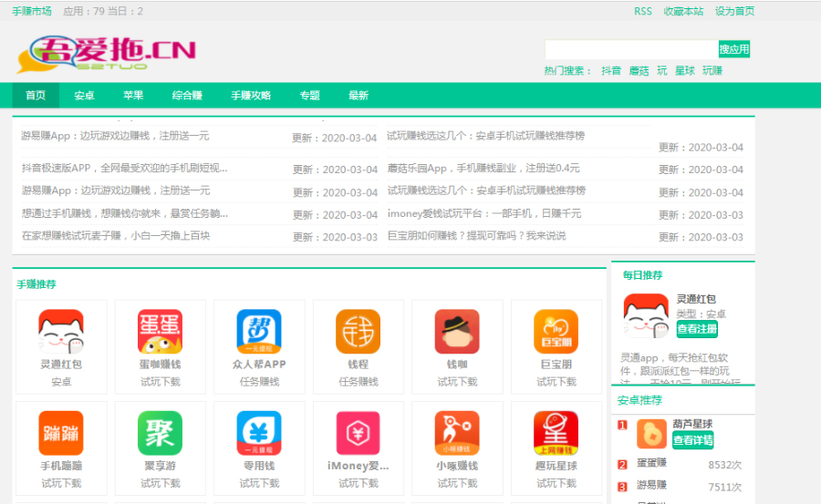The height and width of the screenshot is (504, 821).
Task: Click 类型：安卓 text for 灵通红包
Action: click(701, 314)
